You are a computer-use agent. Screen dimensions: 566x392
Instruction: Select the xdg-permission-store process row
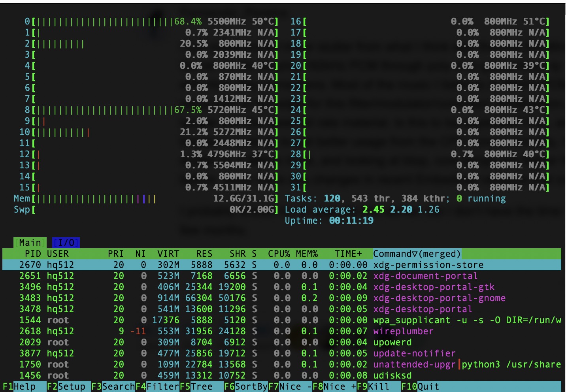(282, 265)
